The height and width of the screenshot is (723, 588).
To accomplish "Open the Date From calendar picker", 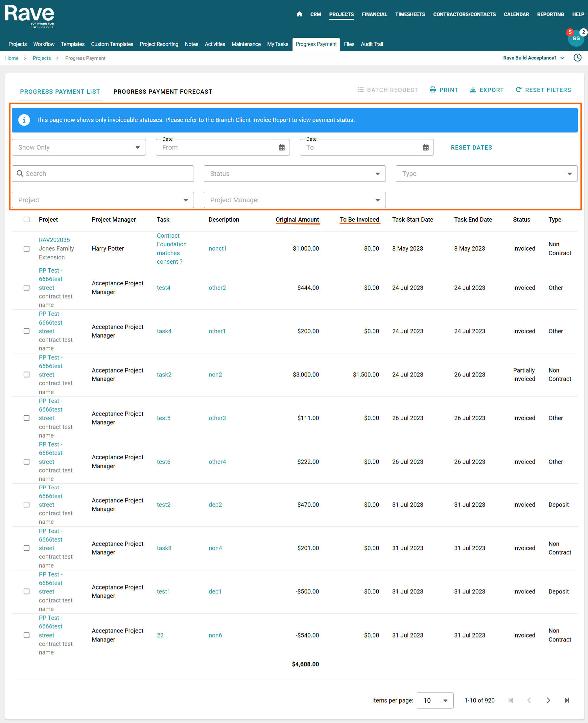I will point(281,147).
